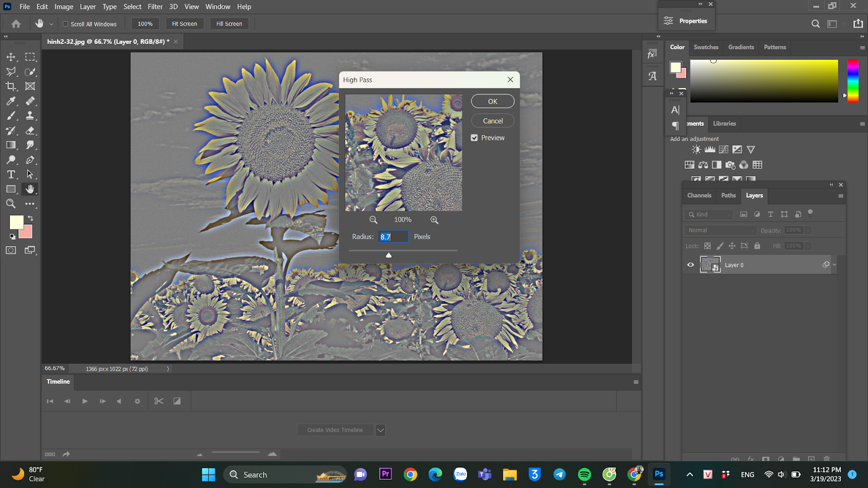Select the Eraser tool
The height and width of the screenshot is (488, 868).
tap(30, 130)
